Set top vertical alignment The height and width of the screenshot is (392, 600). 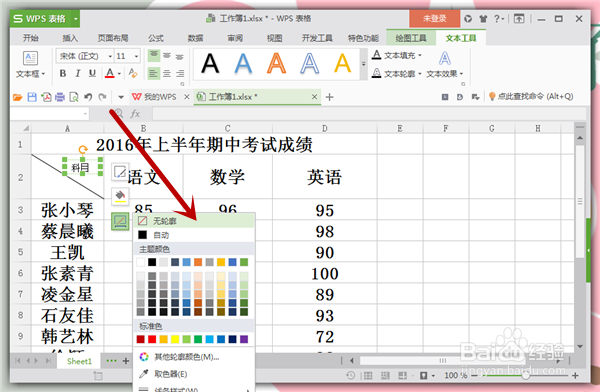[154, 56]
